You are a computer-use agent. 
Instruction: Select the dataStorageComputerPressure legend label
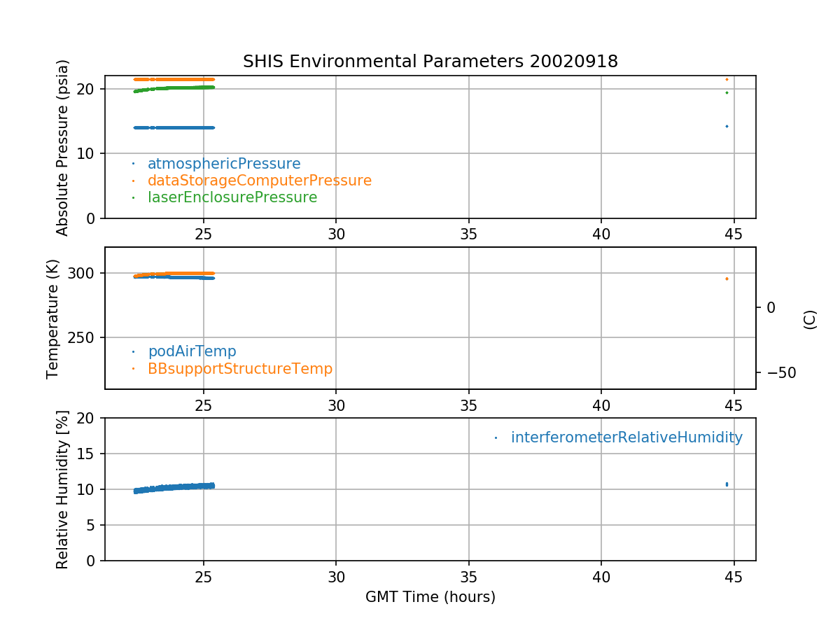click(x=259, y=181)
